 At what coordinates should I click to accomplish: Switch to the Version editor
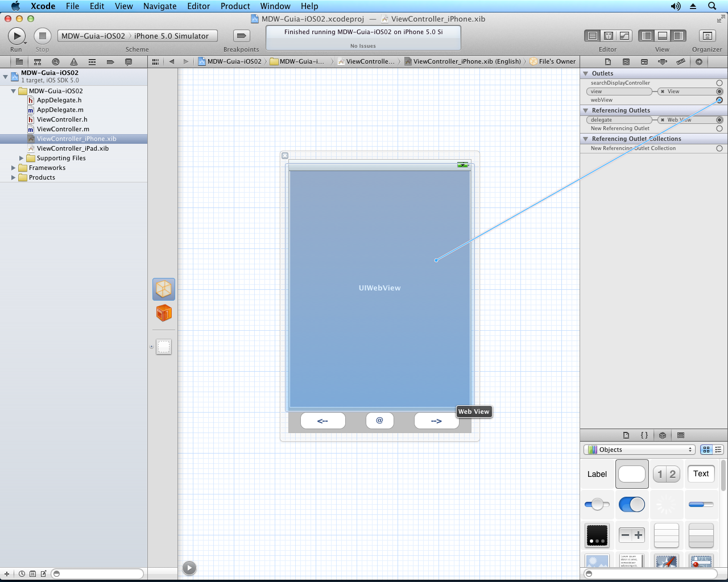click(624, 36)
